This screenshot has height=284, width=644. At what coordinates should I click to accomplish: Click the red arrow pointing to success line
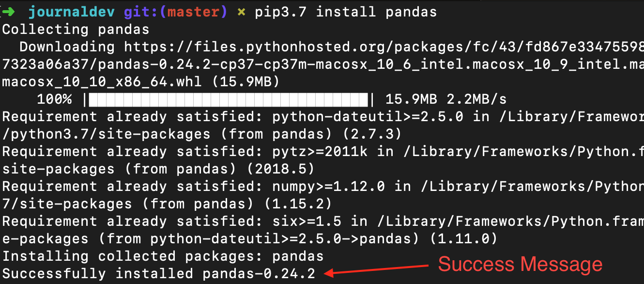click(376, 269)
